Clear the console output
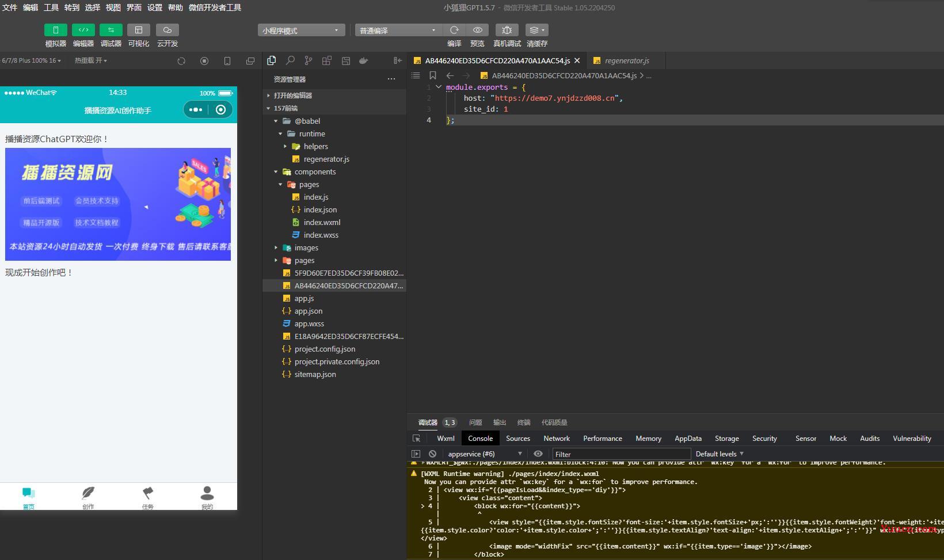Viewport: 944px width, 560px height. coord(432,454)
